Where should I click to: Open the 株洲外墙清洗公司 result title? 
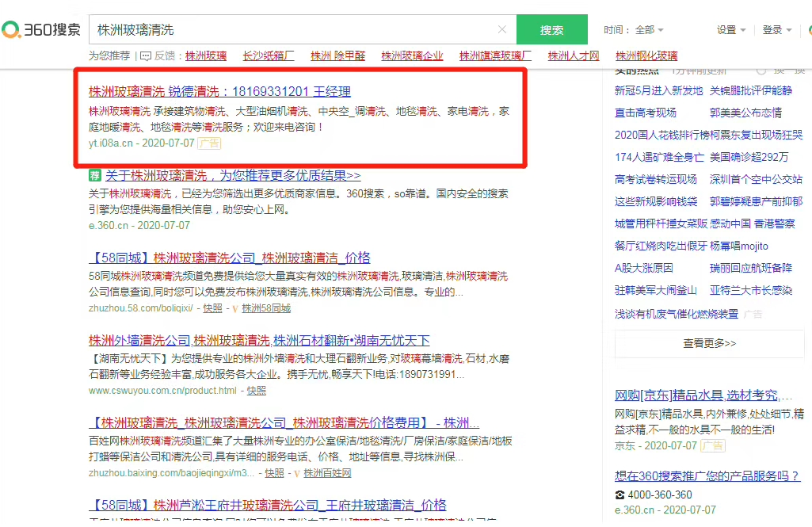(x=259, y=341)
